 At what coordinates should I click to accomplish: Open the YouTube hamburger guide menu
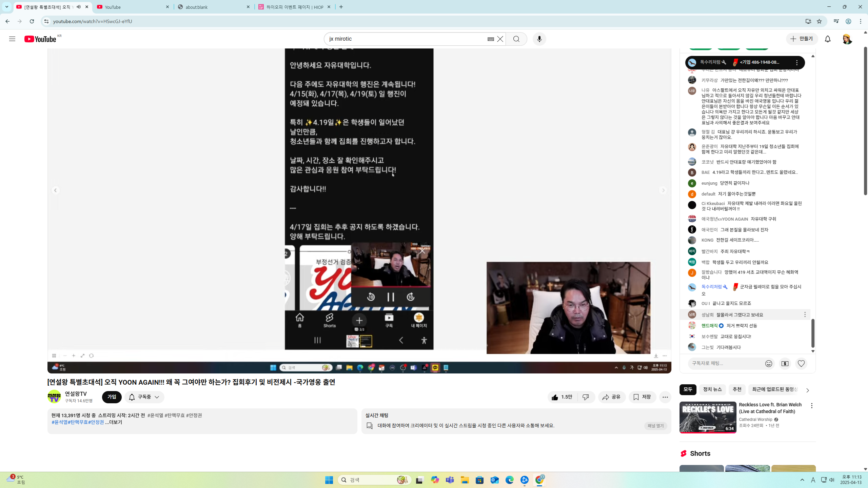click(x=12, y=39)
